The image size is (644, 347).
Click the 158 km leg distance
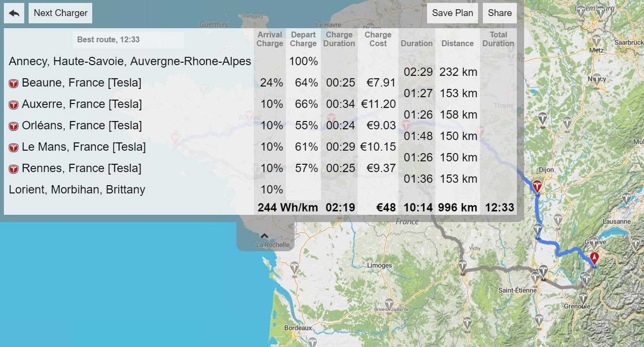(459, 115)
